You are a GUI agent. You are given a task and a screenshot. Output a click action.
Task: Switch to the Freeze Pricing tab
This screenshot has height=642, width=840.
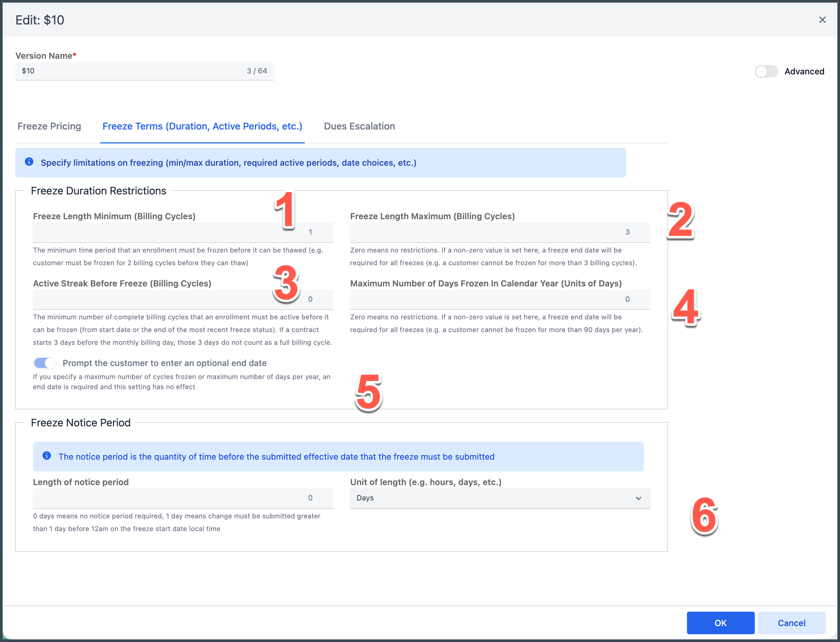coord(49,126)
